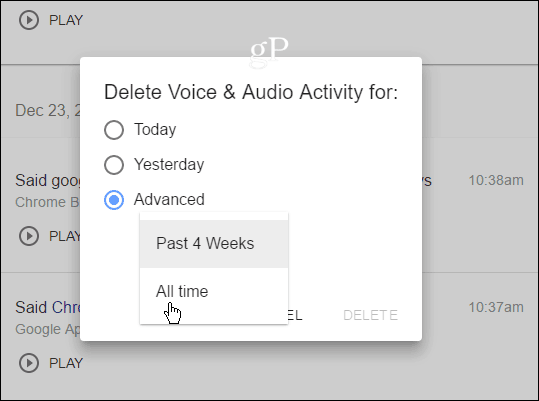Click the 10:37am timestamp
Image resolution: width=539 pixels, height=401 pixels.
tap(496, 307)
